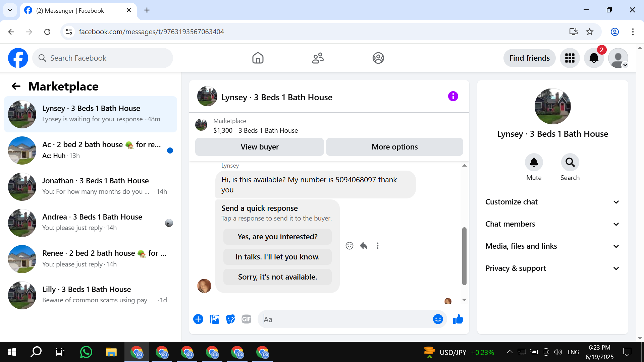Image resolution: width=644 pixels, height=362 pixels.
Task: Send 'Sorry, it's not available.' response
Action: 277,277
